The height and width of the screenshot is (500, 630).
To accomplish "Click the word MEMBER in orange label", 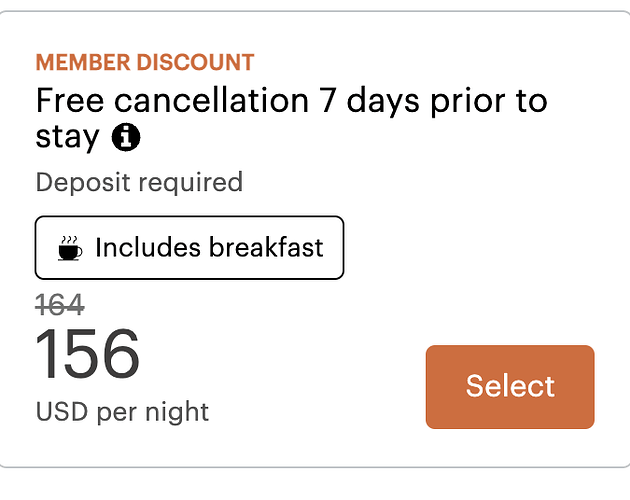I will (x=83, y=62).
